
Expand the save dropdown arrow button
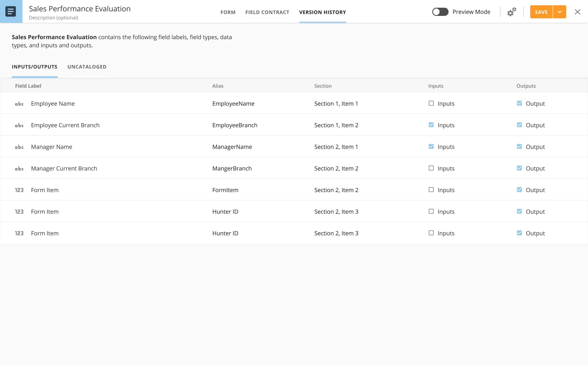pos(559,12)
